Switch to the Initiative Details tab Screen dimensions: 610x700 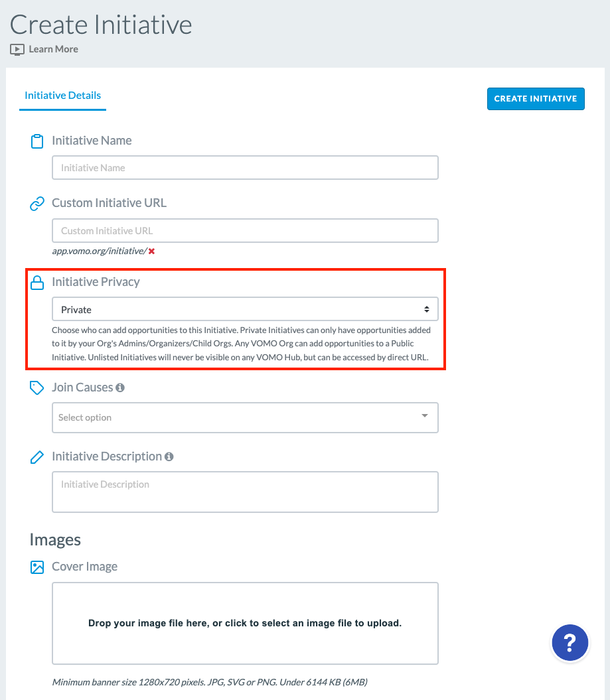click(62, 96)
